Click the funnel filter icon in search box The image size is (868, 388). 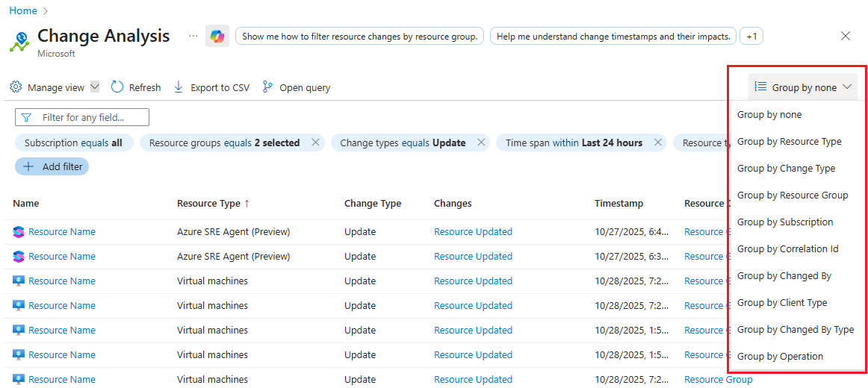(x=26, y=117)
